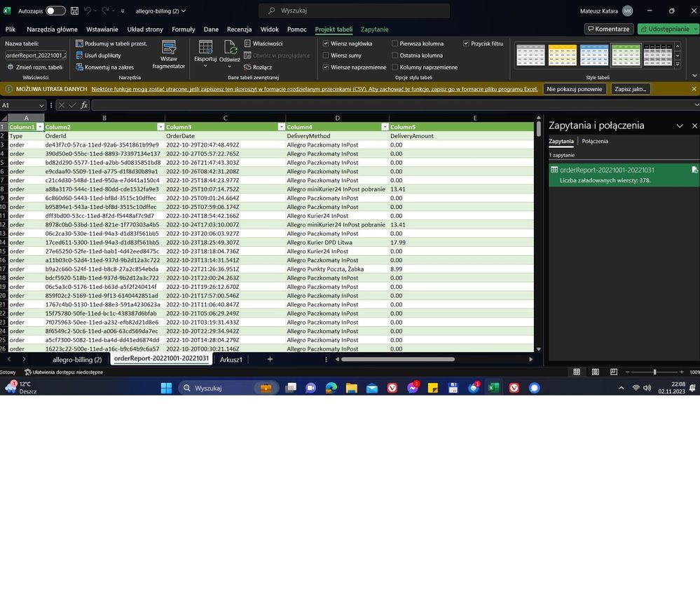Open File Explorer from taskbar
This screenshot has height=615, width=700.
tap(351, 388)
